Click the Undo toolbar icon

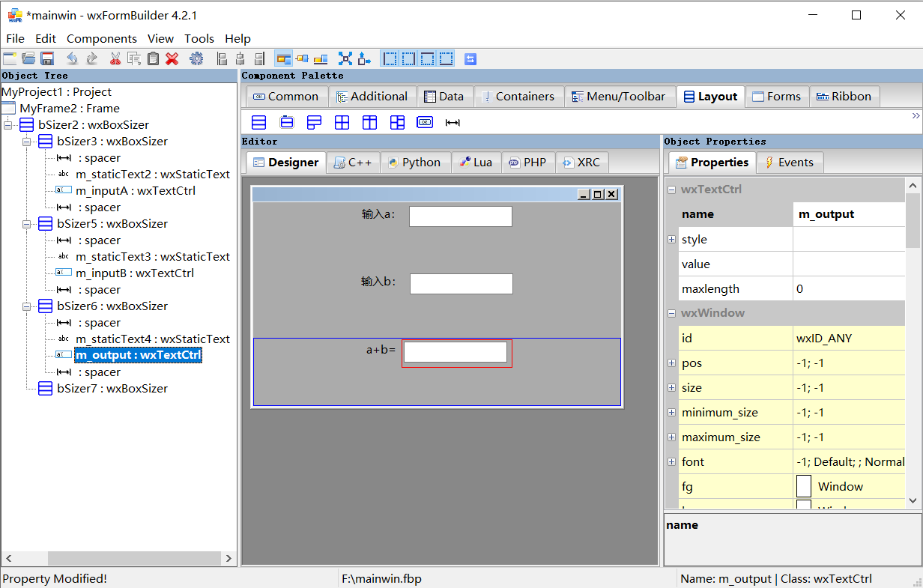(x=72, y=58)
